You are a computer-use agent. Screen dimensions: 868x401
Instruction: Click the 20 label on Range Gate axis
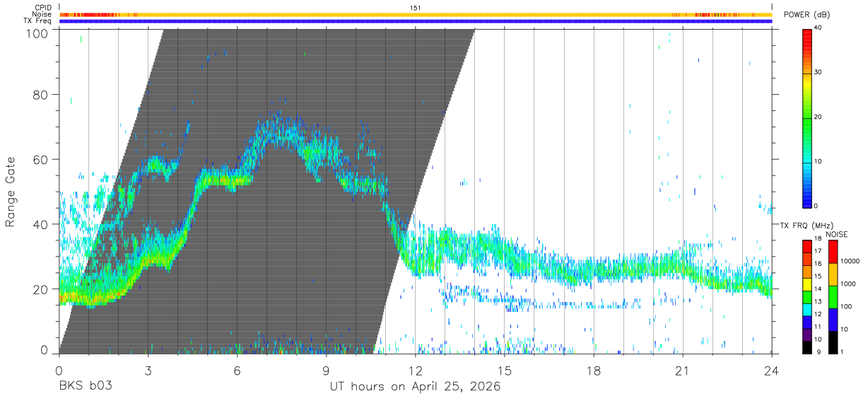(x=42, y=290)
